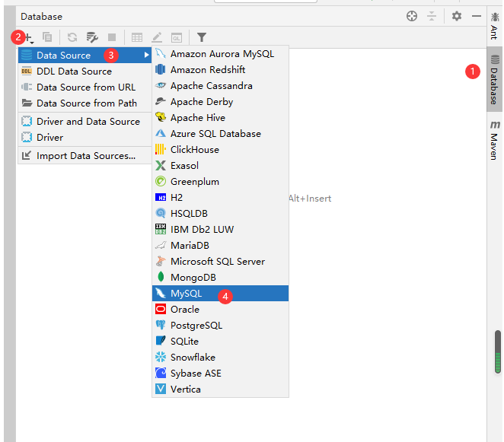Click the New (plus) toolbar button
The image size is (504, 442).
click(x=29, y=37)
